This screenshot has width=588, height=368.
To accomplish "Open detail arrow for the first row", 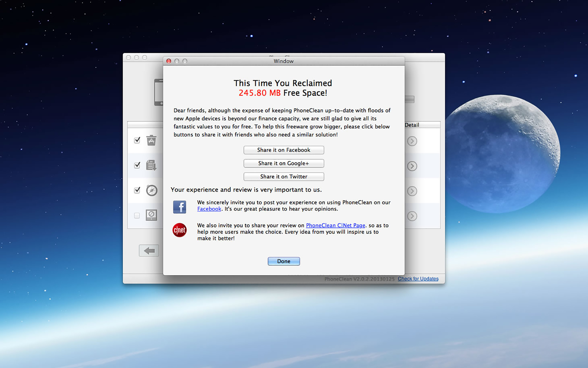I will coord(412,141).
